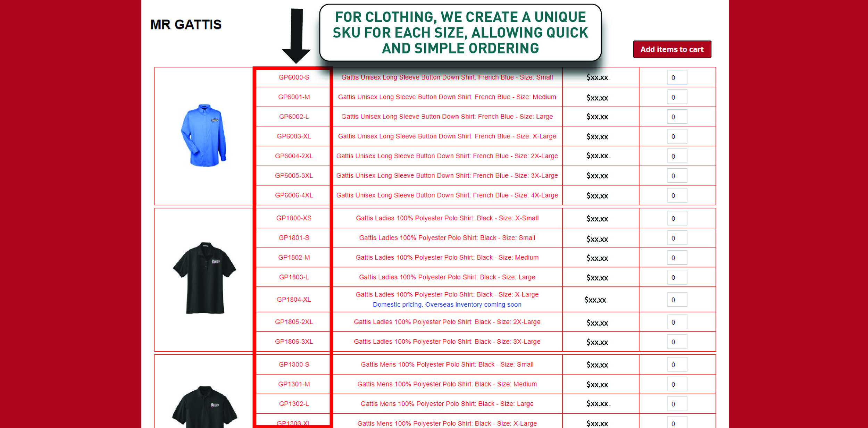Select quantity field for GP1800-XS

pyautogui.click(x=674, y=218)
